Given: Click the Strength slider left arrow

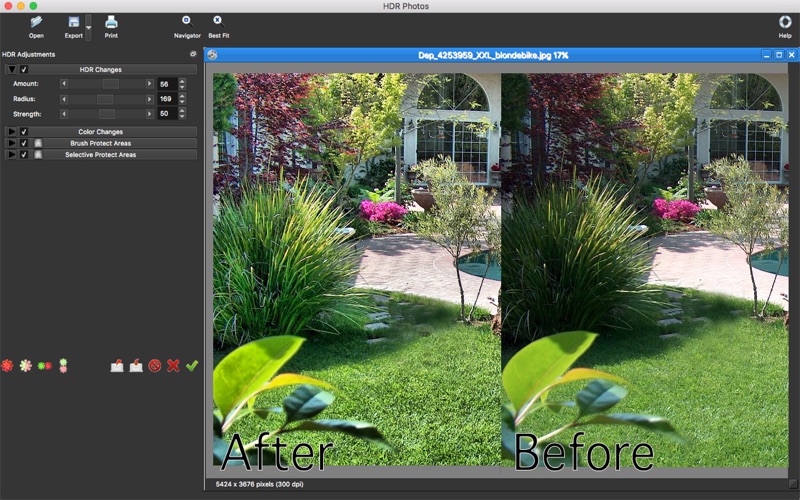Looking at the screenshot, I should click(64, 114).
